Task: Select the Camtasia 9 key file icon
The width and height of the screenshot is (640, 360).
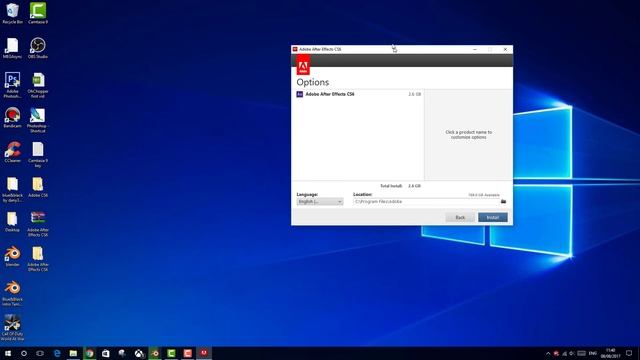Action: (x=38, y=155)
